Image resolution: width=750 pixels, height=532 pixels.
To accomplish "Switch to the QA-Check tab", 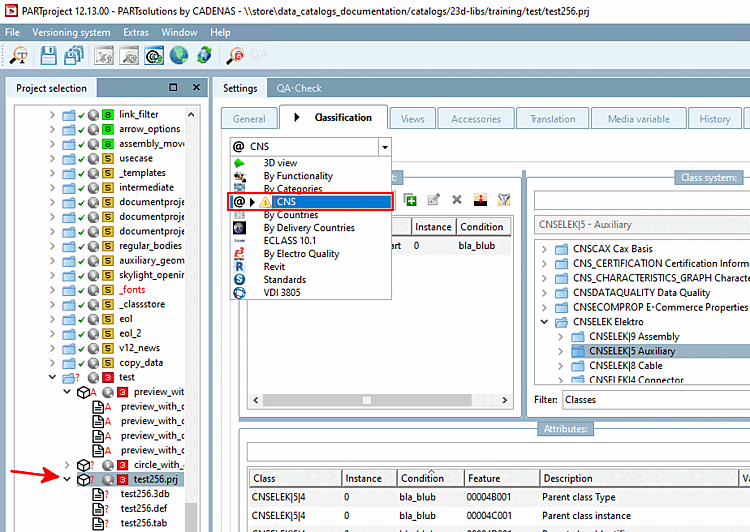I will coord(299,89).
